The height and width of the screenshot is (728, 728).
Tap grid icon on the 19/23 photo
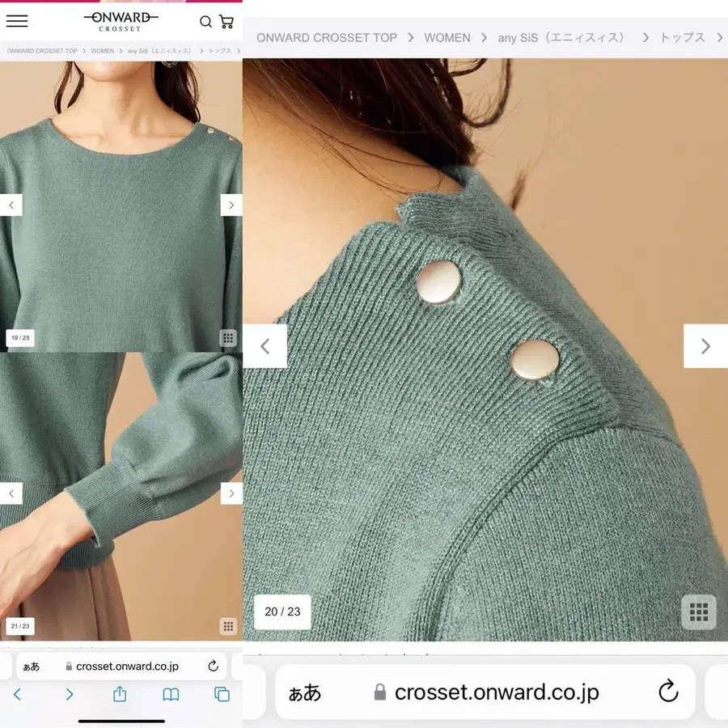[228, 337]
